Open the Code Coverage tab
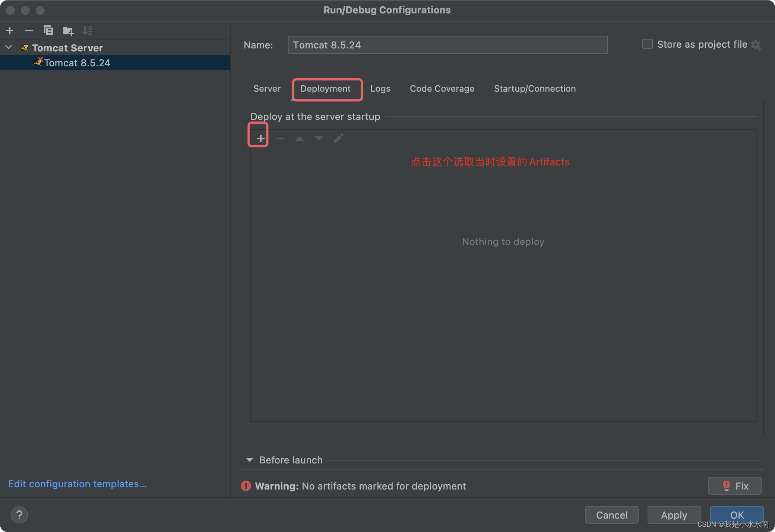775x532 pixels. click(442, 89)
